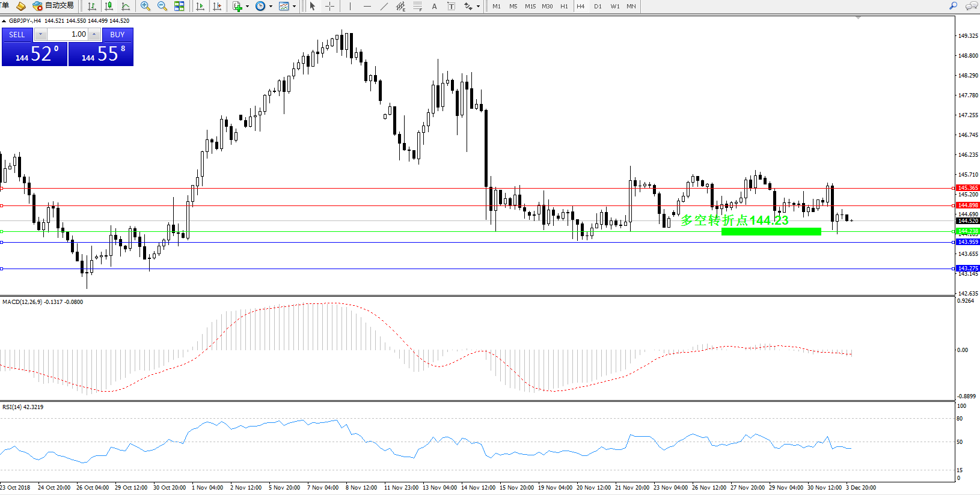Open the chart templates dropdown arrow
This screenshot has height=495, width=980.
[294, 7]
